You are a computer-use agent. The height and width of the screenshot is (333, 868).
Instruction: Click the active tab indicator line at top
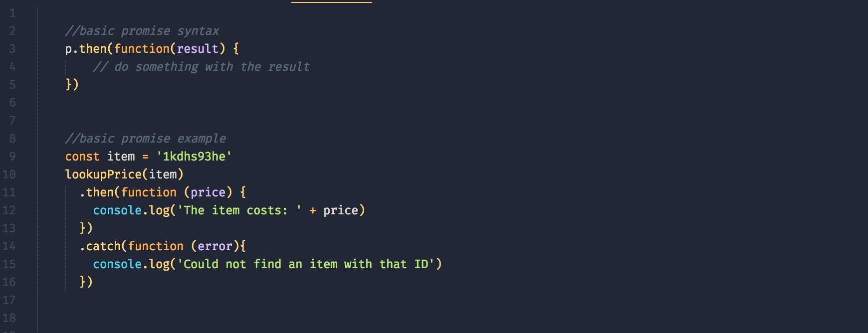pos(332,2)
